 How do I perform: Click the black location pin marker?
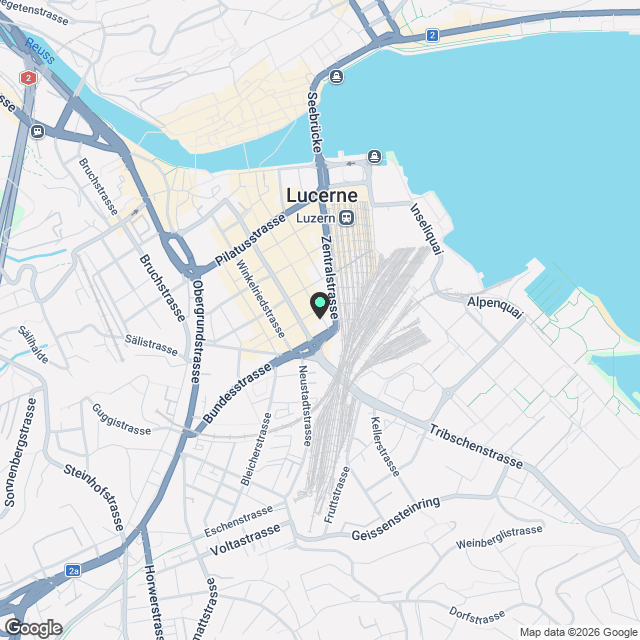[x=320, y=305]
